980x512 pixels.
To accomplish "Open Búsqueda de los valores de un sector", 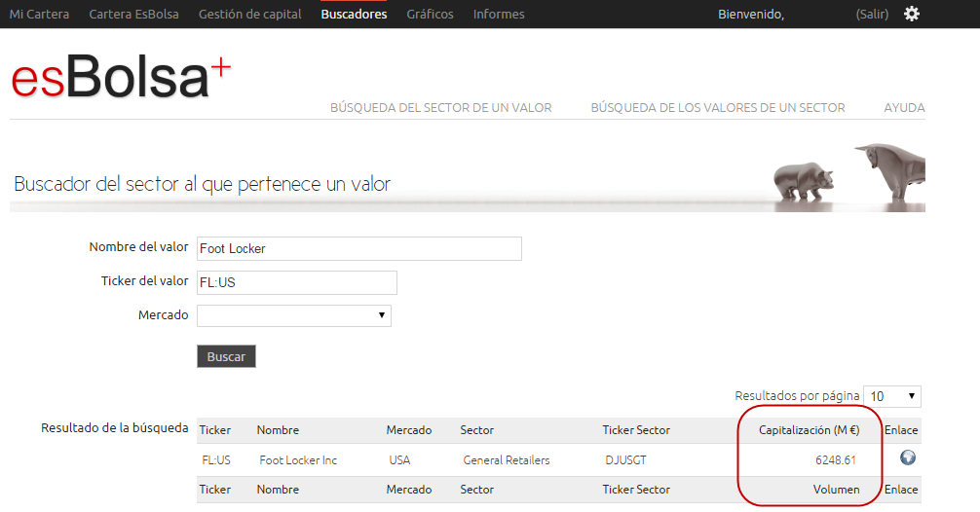I will click(718, 107).
